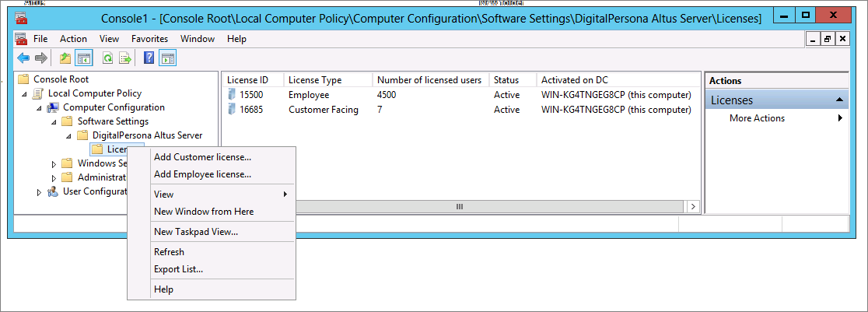Open the Favorites menu
868x312 pixels.
click(x=149, y=39)
